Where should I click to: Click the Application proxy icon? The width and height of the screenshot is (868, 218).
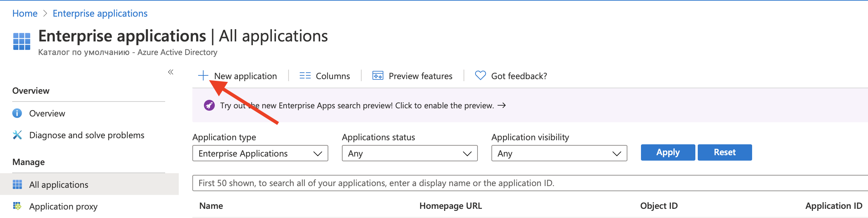17,206
